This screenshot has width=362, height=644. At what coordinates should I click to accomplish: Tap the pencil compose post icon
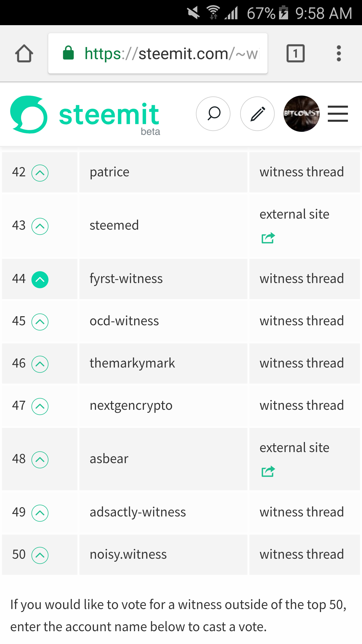[257, 114]
